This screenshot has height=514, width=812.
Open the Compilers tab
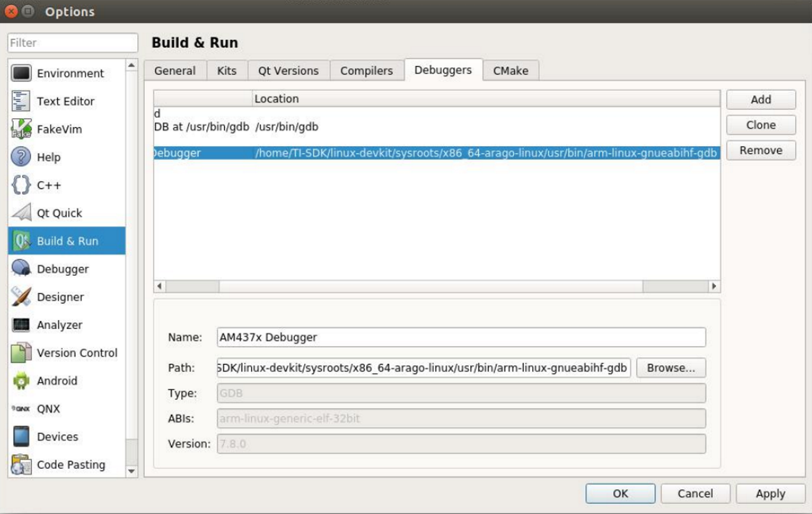[366, 71]
